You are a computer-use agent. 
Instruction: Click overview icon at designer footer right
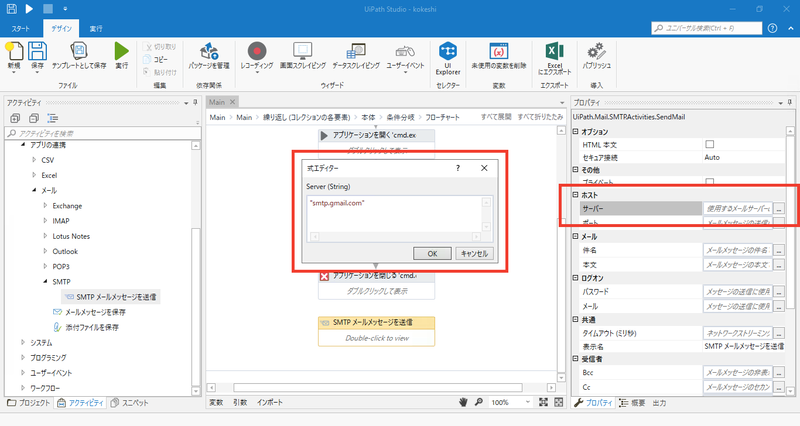pos(559,402)
